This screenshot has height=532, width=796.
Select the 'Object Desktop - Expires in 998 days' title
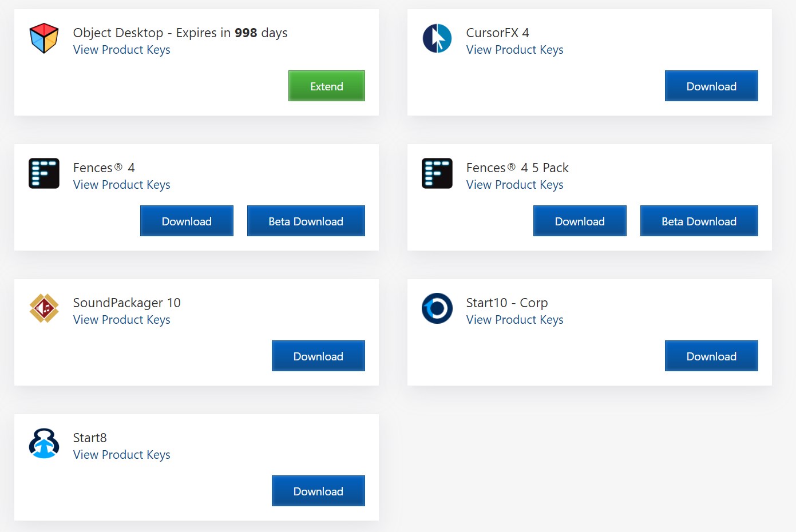click(x=180, y=33)
